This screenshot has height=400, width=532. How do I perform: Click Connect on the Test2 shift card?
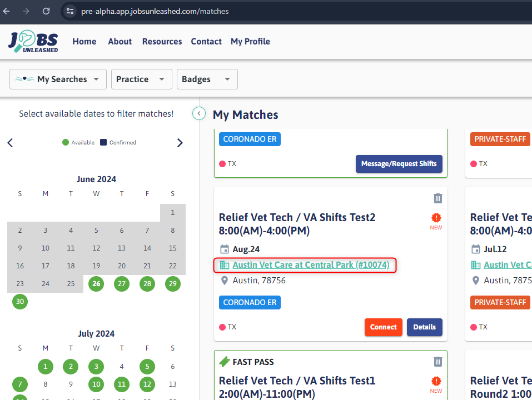point(384,327)
